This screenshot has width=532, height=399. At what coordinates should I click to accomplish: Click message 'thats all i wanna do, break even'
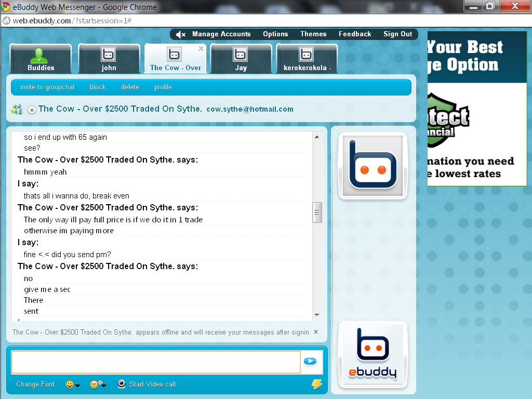[x=76, y=196]
